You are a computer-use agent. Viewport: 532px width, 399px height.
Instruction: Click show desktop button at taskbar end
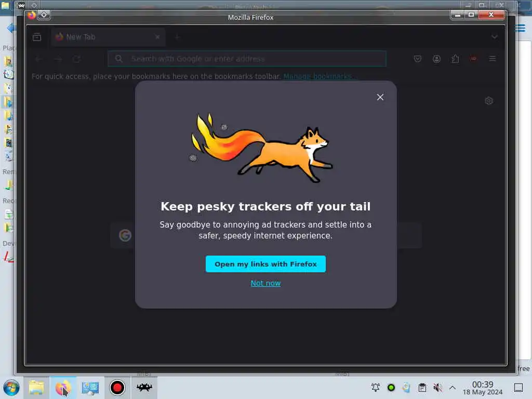(518, 388)
